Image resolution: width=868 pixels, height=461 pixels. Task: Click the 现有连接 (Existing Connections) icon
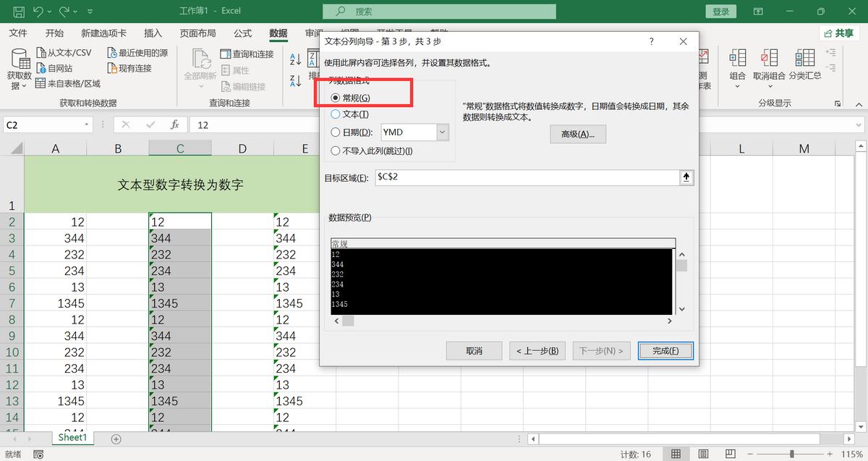click(x=113, y=68)
